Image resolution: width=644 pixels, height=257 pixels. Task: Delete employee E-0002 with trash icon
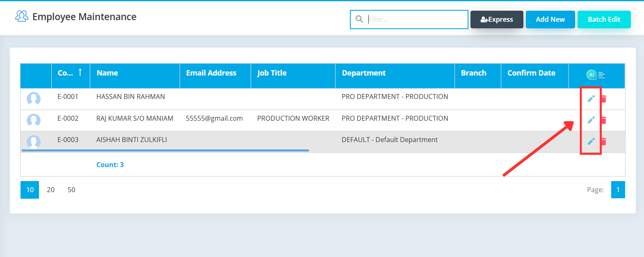604,120
